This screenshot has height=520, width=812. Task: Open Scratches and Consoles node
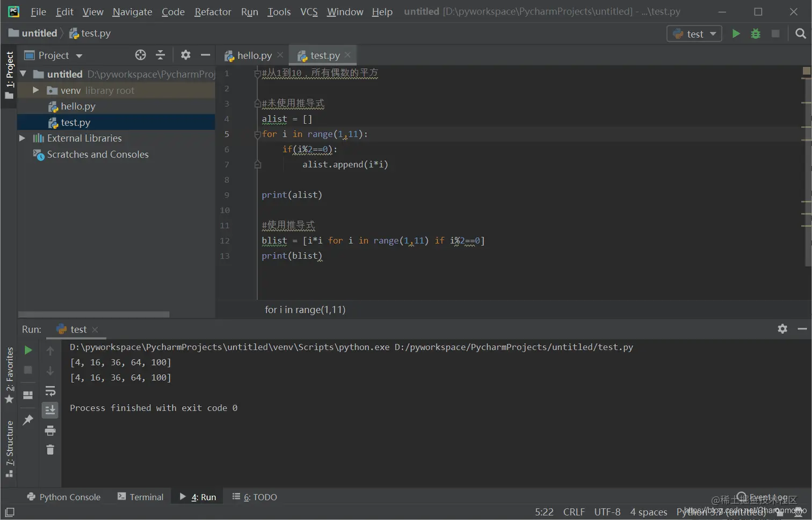(x=98, y=155)
